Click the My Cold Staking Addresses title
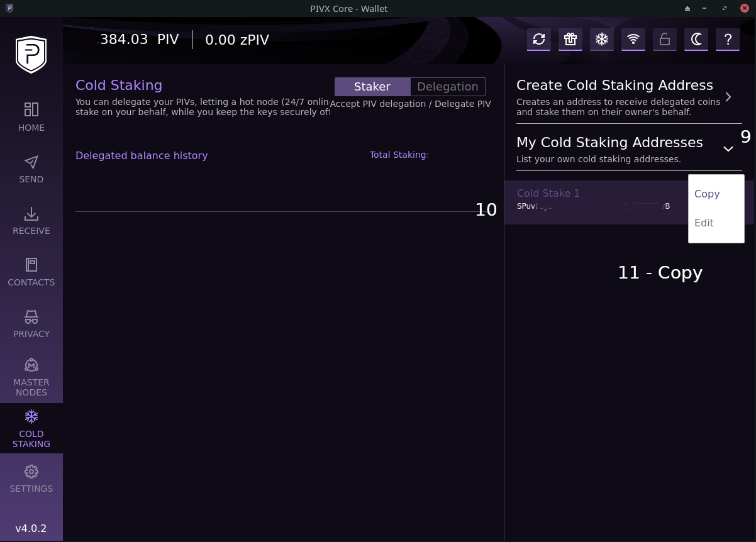The width and height of the screenshot is (756, 542). click(609, 142)
